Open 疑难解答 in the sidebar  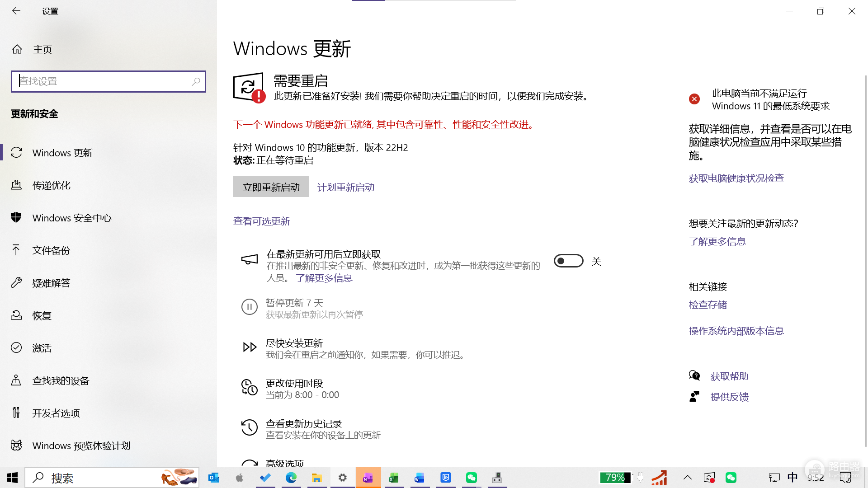click(108, 283)
